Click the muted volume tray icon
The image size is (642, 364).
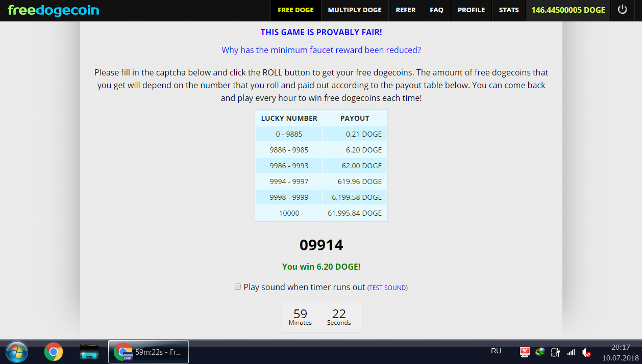pyautogui.click(x=586, y=352)
